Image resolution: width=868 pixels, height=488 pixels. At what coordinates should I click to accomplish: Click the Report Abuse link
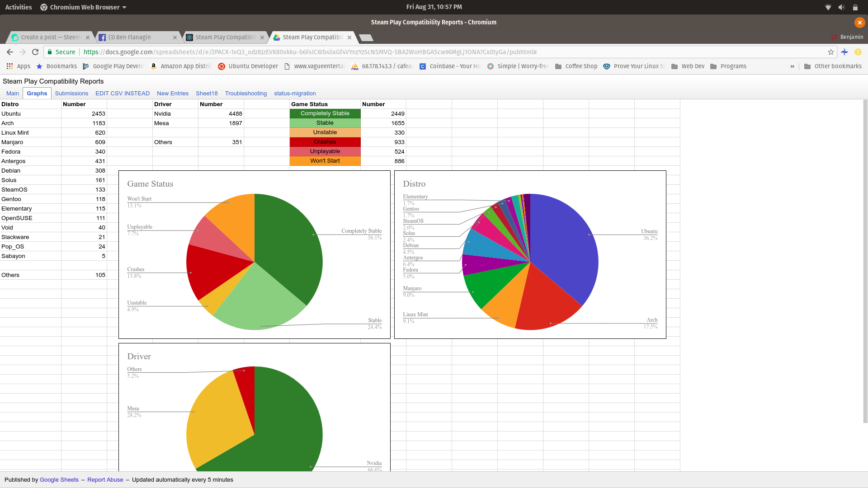pos(105,480)
